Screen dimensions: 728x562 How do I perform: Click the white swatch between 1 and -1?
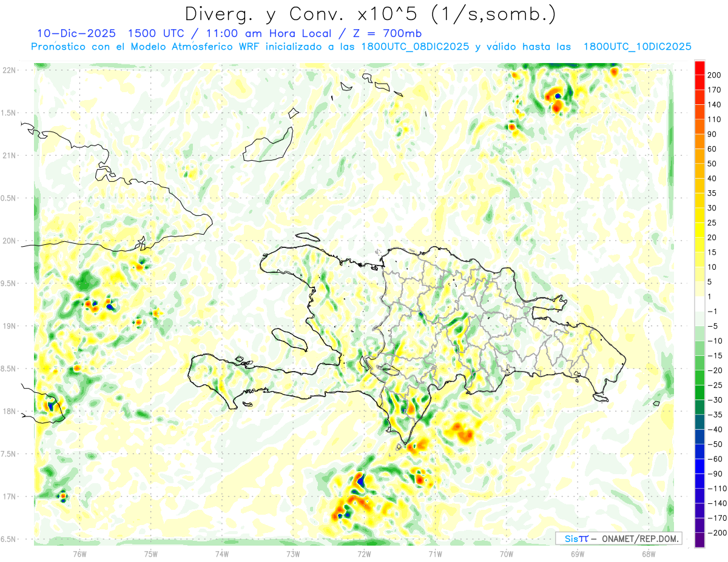coord(699,304)
